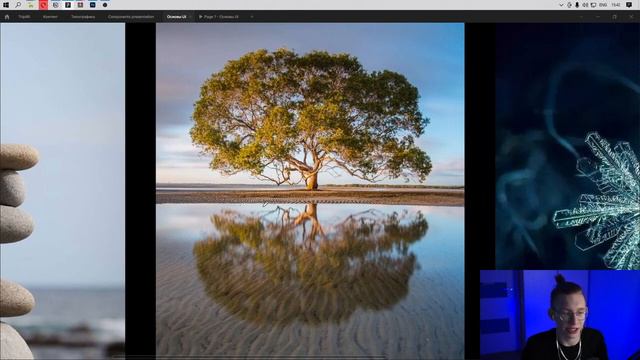This screenshot has width=640, height=360.
Task: Add a new Figma tab
Action: tap(252, 17)
